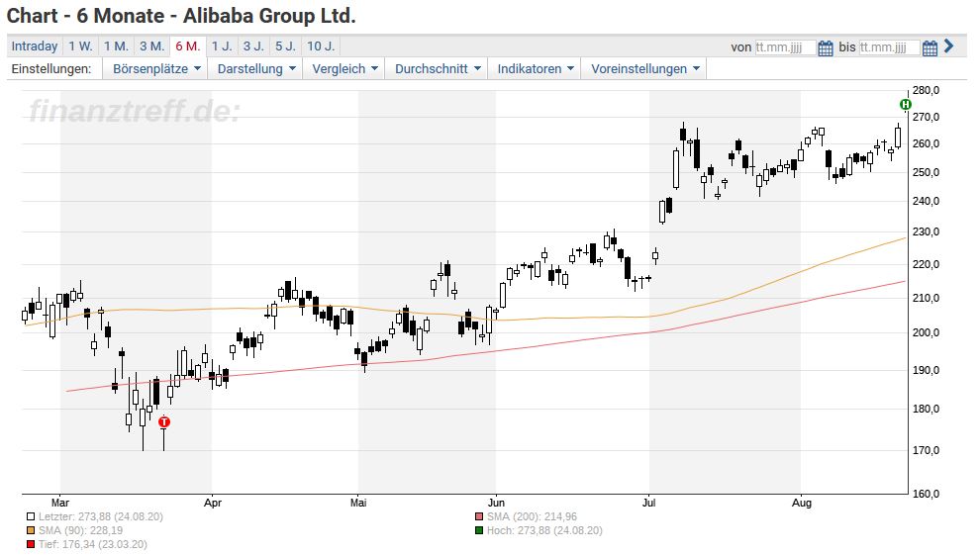Select the 1 J. time range
Image resolution: width=980 pixels, height=555 pixels.
click(x=222, y=46)
